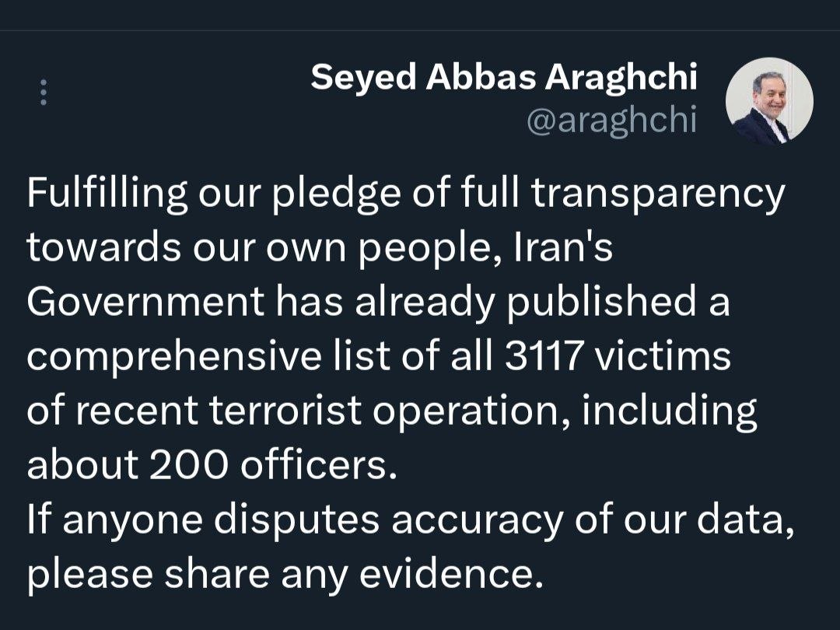Click the line starting "If anyone disputes"
Viewport: 840px width, 630px height.
click(x=411, y=520)
